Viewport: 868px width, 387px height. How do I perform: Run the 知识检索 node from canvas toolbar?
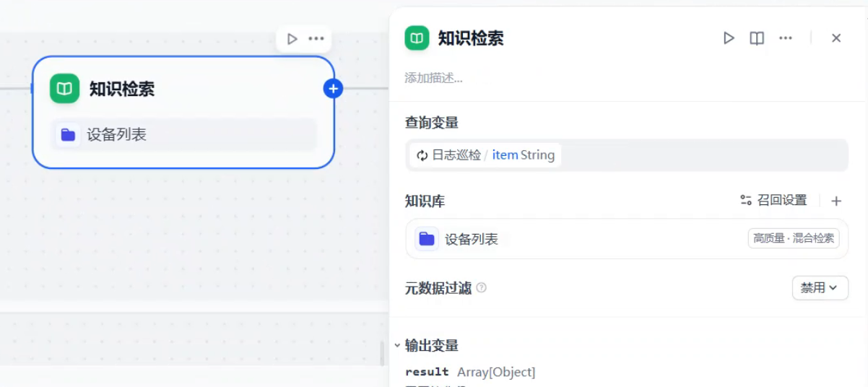[x=292, y=39]
